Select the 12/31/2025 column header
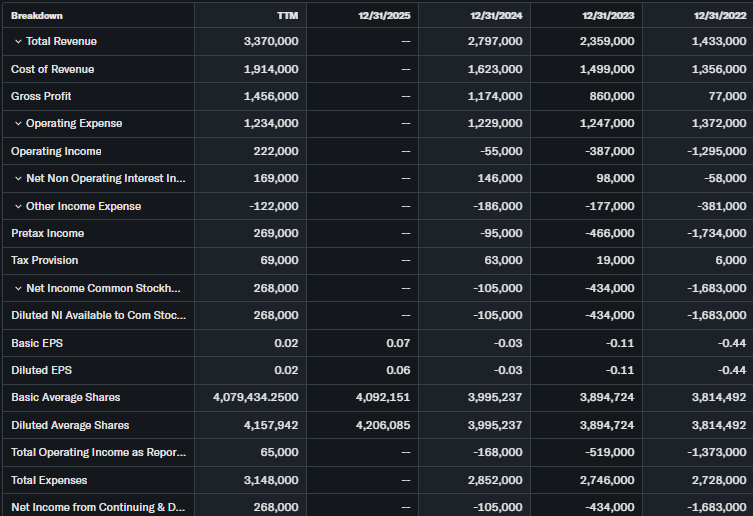 pos(384,15)
